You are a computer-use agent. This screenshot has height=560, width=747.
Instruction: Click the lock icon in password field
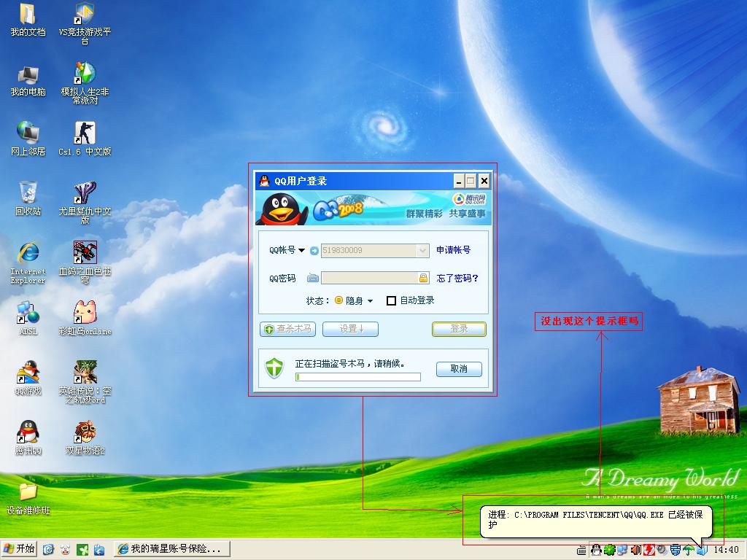coord(423,278)
